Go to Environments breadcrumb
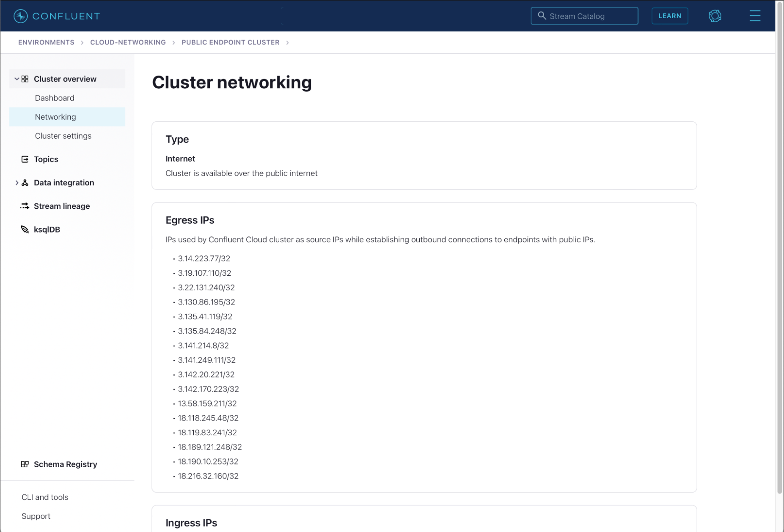The width and height of the screenshot is (784, 532). [x=46, y=42]
